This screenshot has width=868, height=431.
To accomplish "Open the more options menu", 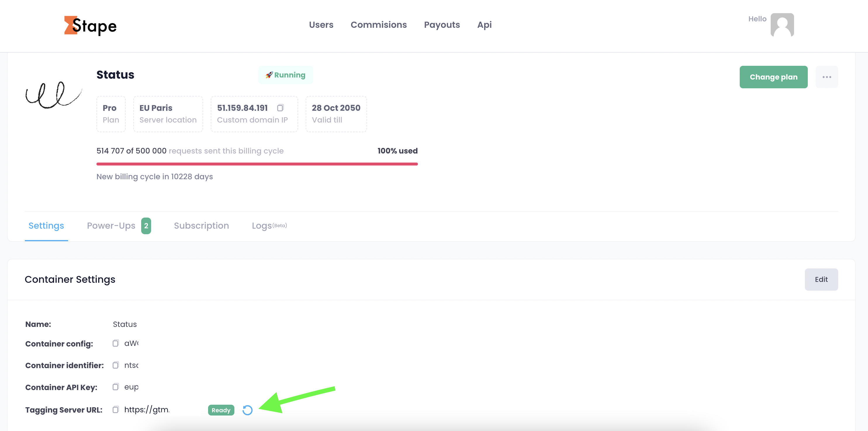I will click(x=826, y=77).
